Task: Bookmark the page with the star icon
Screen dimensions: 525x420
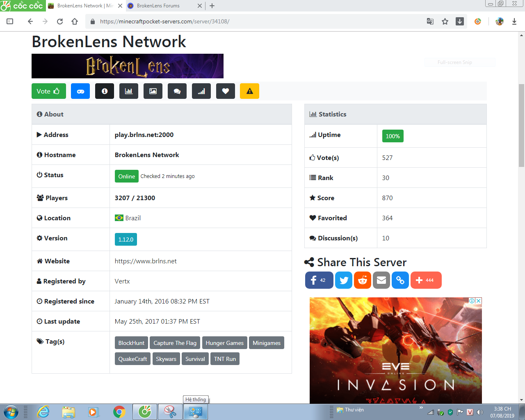Action: pyautogui.click(x=445, y=21)
